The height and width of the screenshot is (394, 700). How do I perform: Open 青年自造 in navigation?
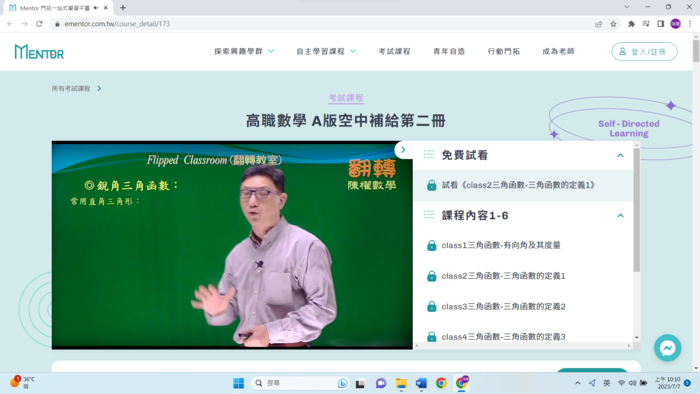click(x=449, y=52)
